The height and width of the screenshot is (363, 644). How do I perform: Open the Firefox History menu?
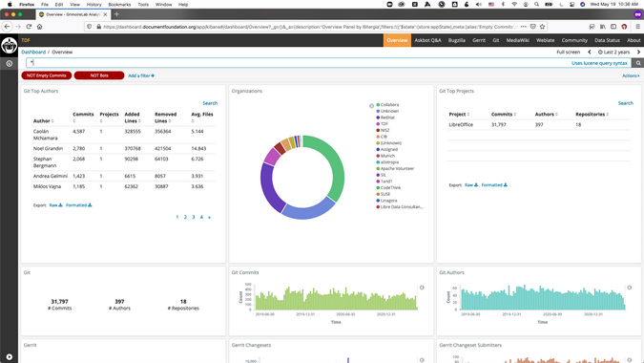(93, 4)
